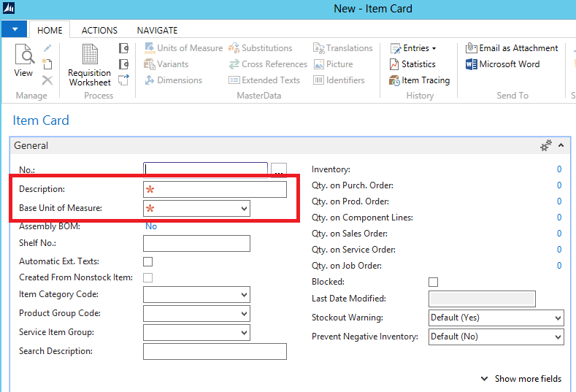576x392 pixels.
Task: Click Translations in the ribbon
Action: click(342, 48)
